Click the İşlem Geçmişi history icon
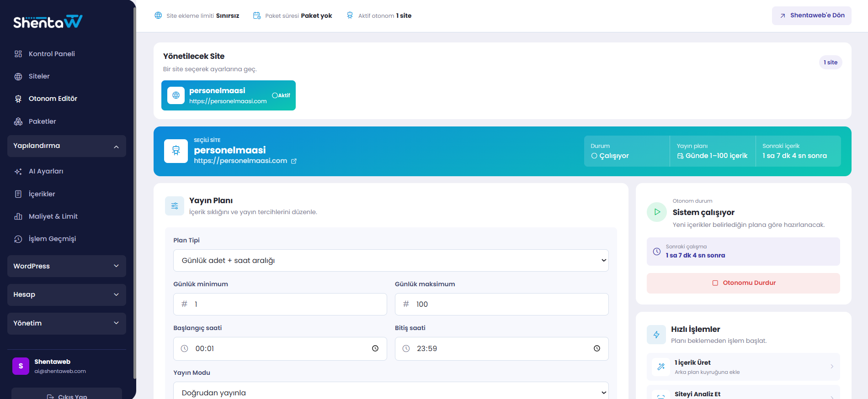The image size is (868, 399). 18,239
